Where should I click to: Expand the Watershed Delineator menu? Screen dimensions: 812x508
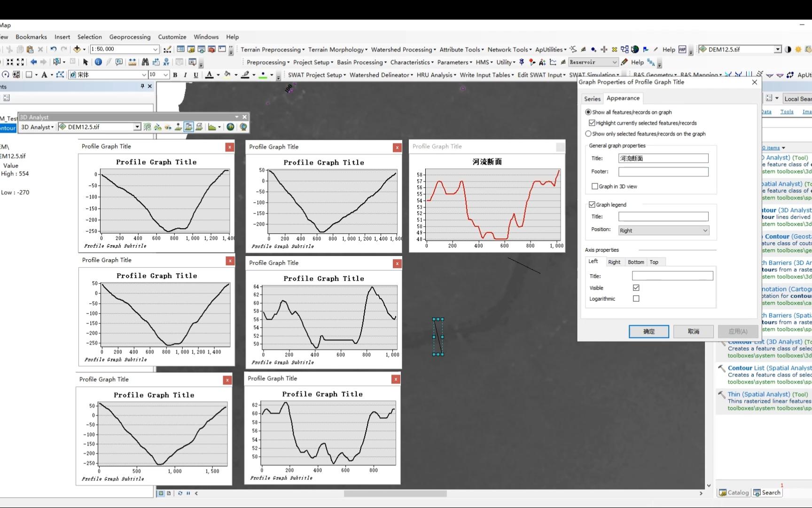click(x=381, y=75)
